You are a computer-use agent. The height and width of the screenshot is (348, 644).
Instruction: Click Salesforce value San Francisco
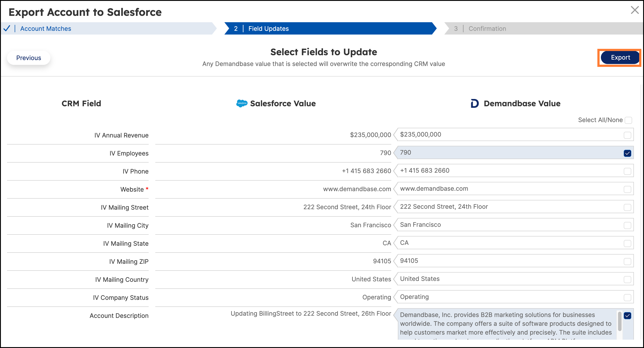(371, 225)
